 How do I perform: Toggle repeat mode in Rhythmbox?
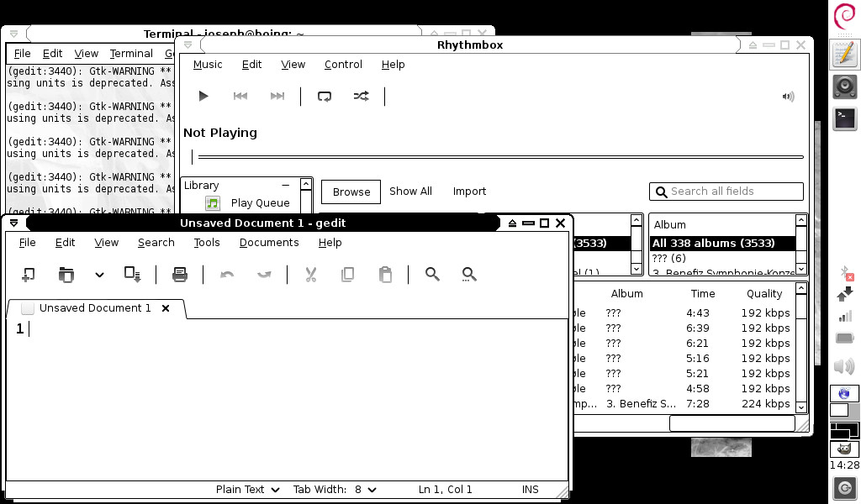325,97
